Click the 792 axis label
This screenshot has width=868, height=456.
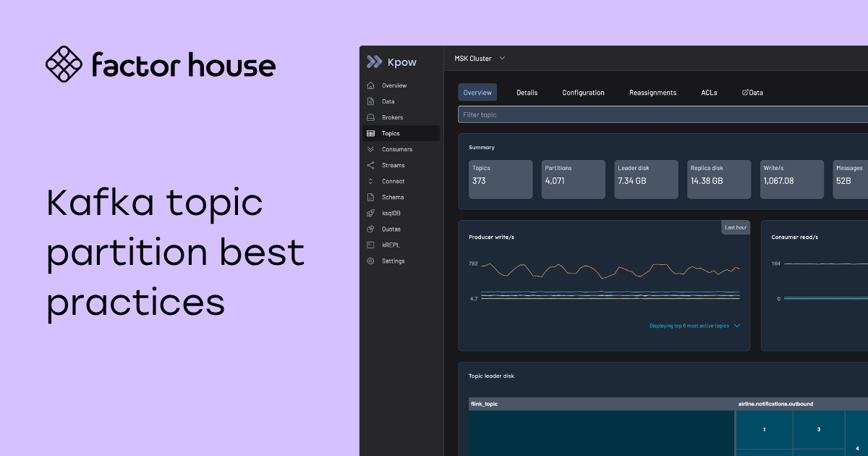click(473, 263)
